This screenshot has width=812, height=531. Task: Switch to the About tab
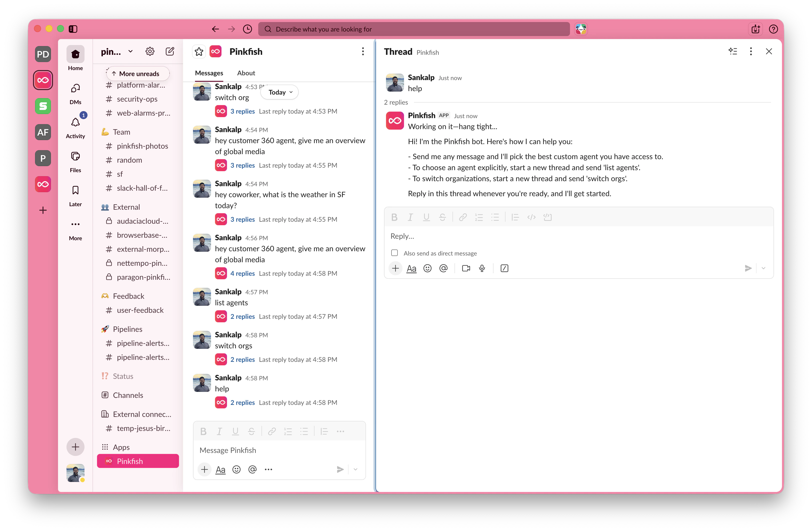click(x=246, y=73)
